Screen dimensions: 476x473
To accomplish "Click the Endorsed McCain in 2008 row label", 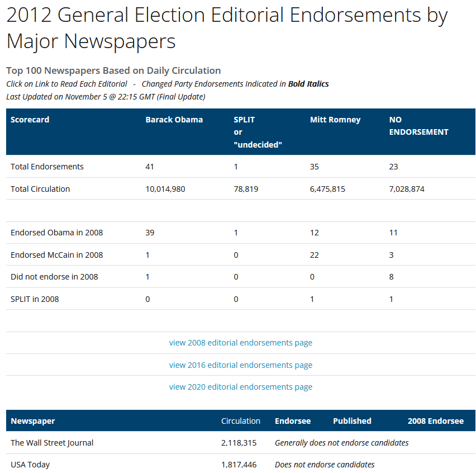I will [57, 255].
